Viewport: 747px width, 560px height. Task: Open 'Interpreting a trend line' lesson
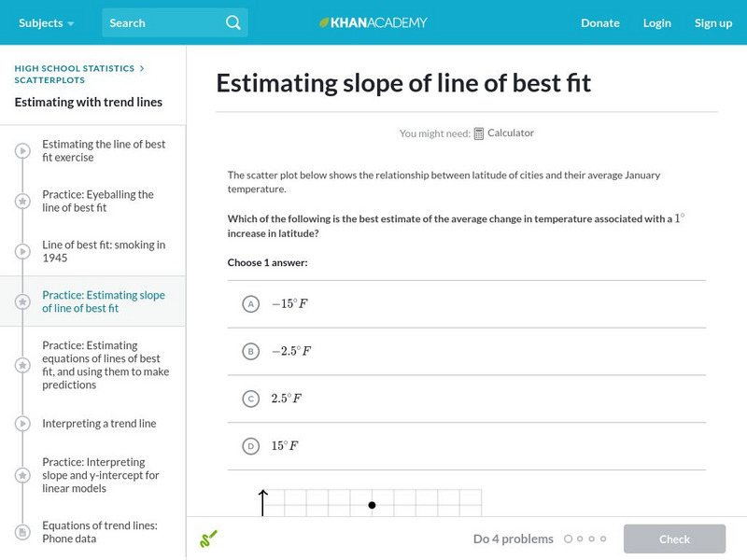99,424
